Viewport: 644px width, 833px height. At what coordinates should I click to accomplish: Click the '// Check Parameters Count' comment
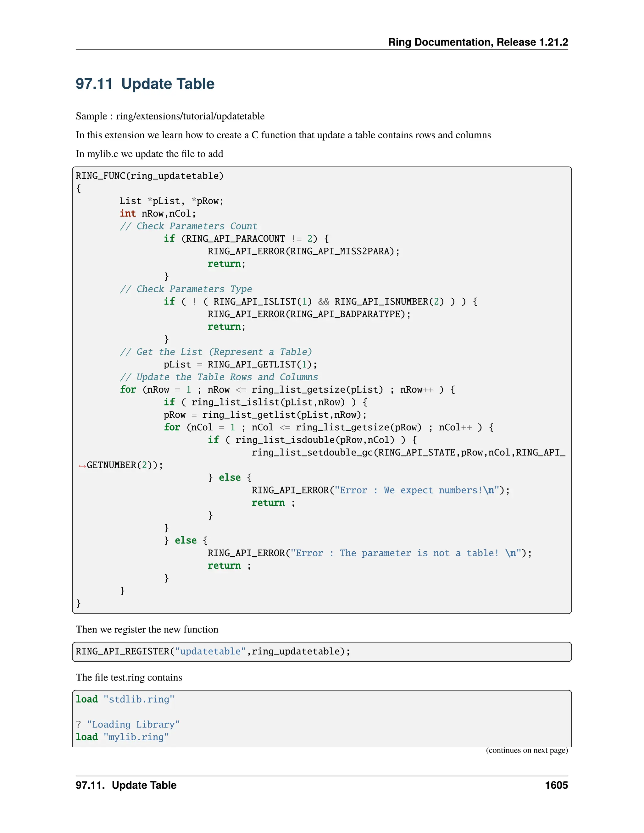point(188,226)
